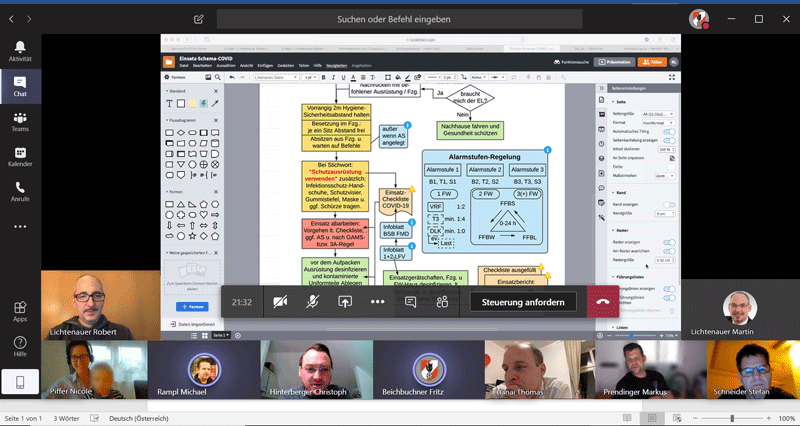Click the mobile app download icon
Viewport: 800px width, 426px height.
[20, 382]
